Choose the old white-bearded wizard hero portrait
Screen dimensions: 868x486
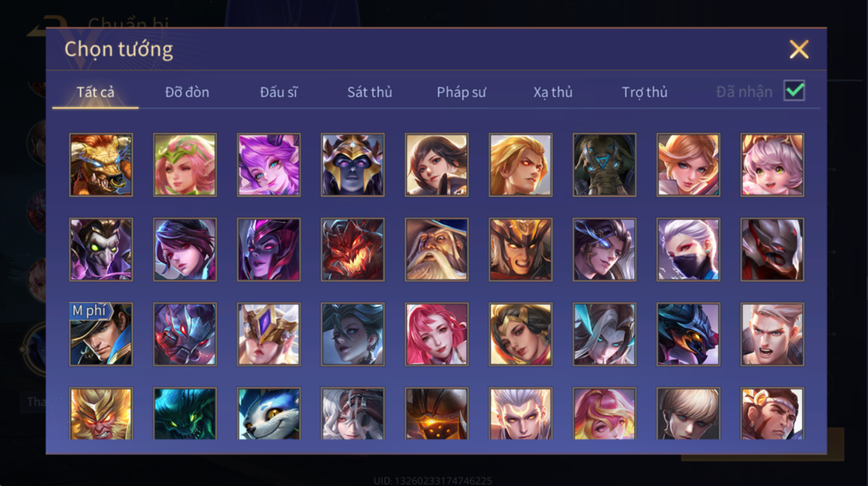[437, 249]
